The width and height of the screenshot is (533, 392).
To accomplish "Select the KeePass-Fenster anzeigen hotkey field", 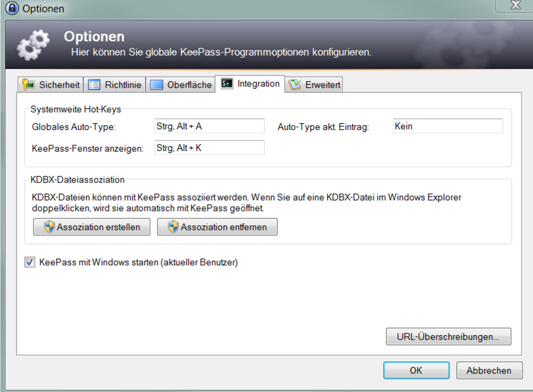I will [209, 148].
